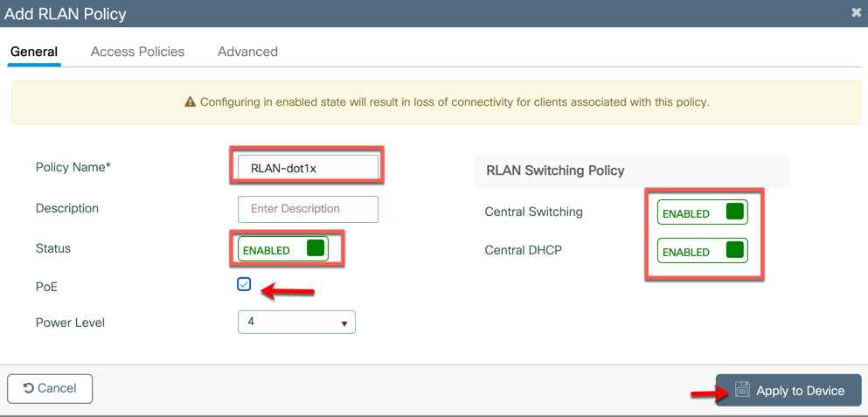Viewport: 868px width, 417px height.
Task: Open the Advanced tab
Action: (247, 52)
